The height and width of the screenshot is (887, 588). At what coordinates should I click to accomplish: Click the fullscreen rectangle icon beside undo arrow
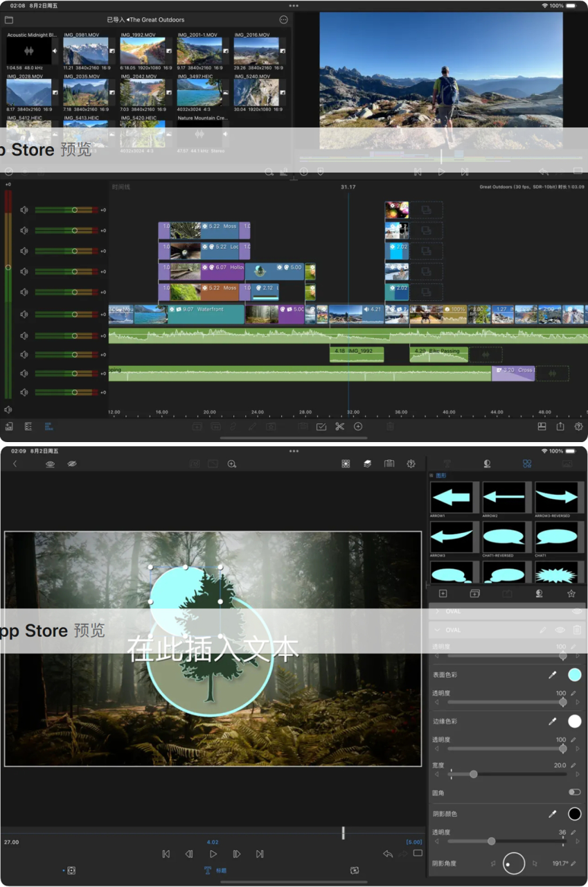(x=418, y=853)
